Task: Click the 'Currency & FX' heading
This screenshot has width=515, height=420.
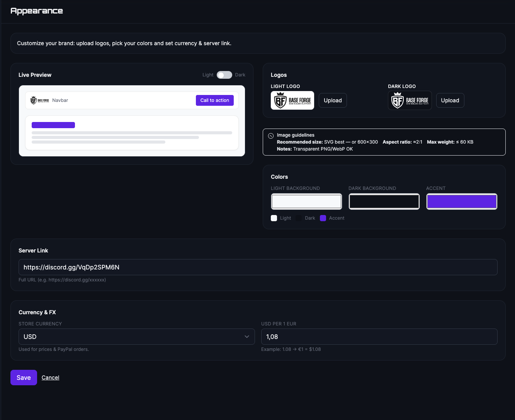Action: (x=37, y=312)
